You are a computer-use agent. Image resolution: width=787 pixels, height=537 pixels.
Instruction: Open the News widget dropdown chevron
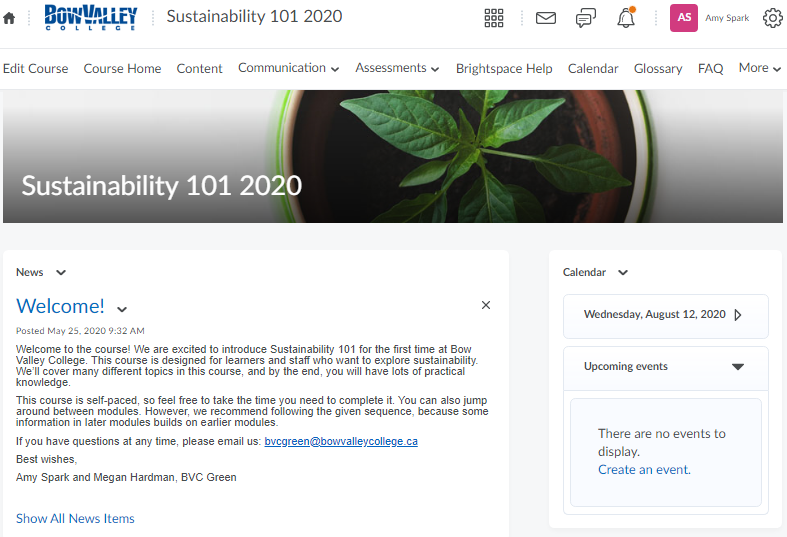click(x=61, y=273)
